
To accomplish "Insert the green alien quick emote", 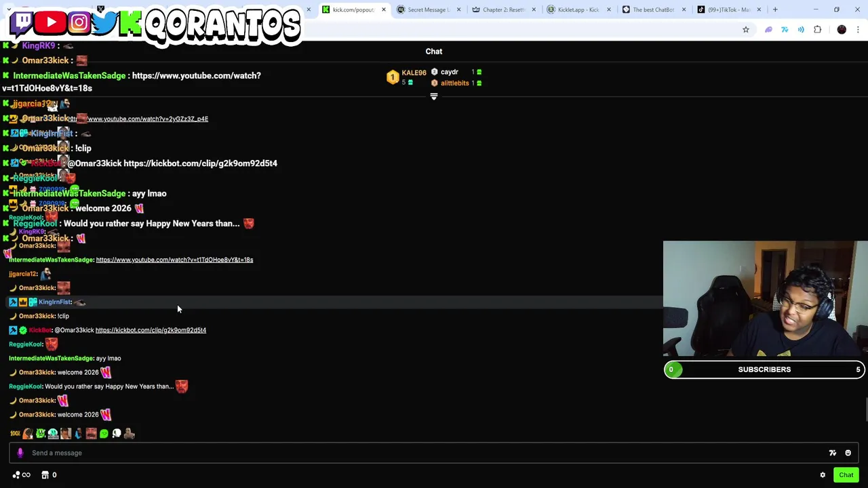I will click(x=41, y=434).
